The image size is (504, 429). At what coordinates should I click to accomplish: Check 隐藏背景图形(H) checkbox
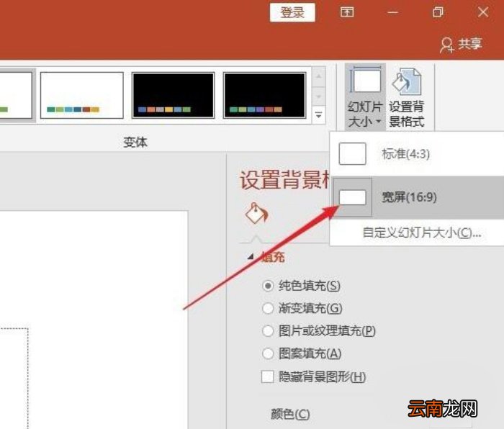coord(267,376)
